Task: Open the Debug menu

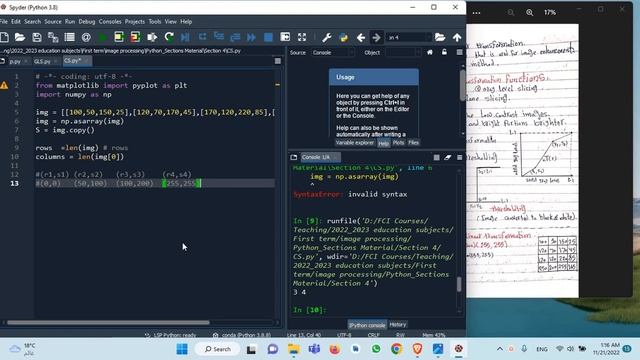Action: point(87,22)
